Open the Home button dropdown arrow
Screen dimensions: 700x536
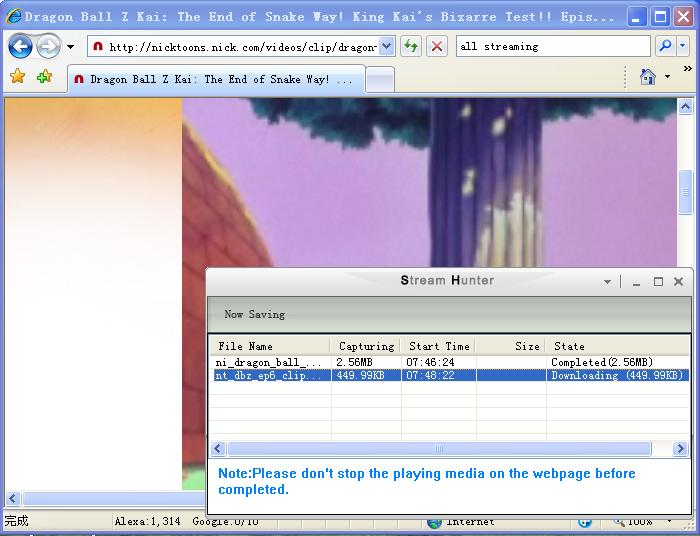[667, 77]
